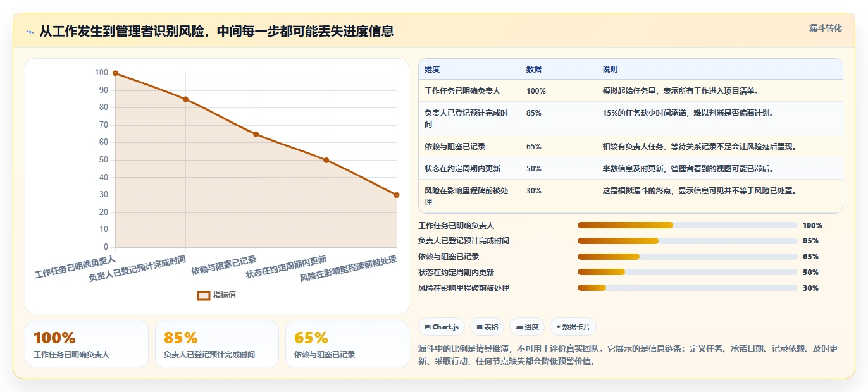The height and width of the screenshot is (392, 868).
Task: Click the 数据 table column header
Action: coord(534,70)
